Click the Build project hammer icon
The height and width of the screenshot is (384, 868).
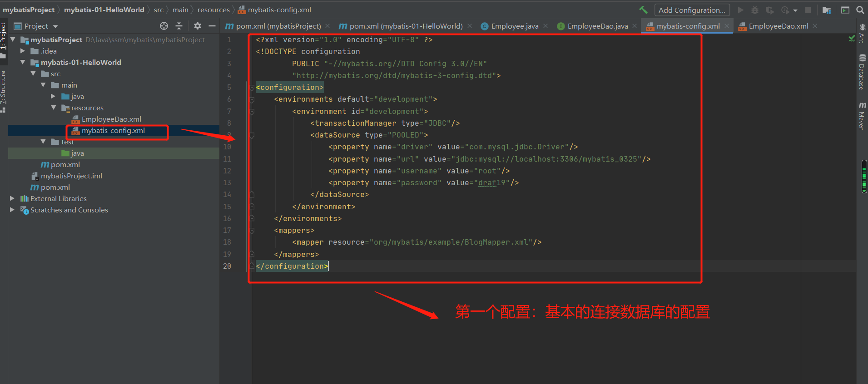coord(643,10)
